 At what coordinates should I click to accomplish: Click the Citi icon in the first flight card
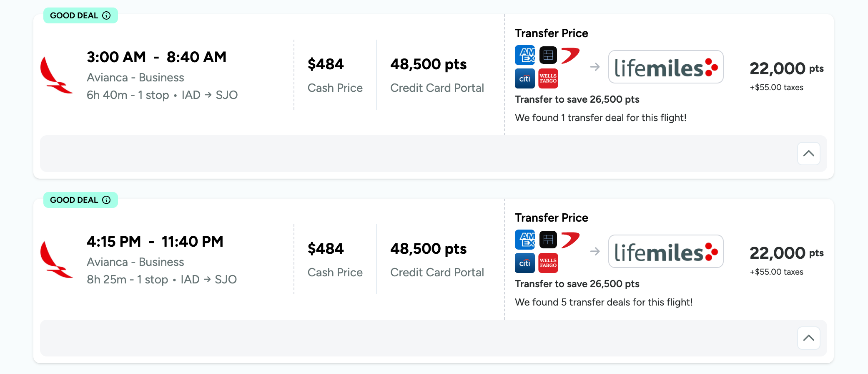click(525, 78)
